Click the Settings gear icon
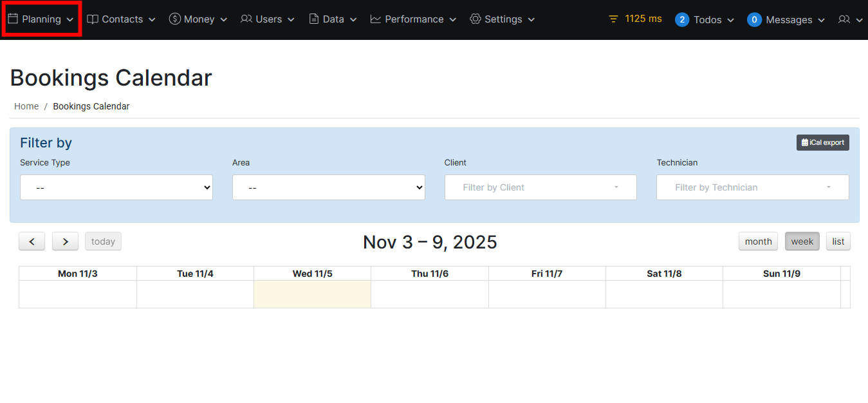 point(476,19)
